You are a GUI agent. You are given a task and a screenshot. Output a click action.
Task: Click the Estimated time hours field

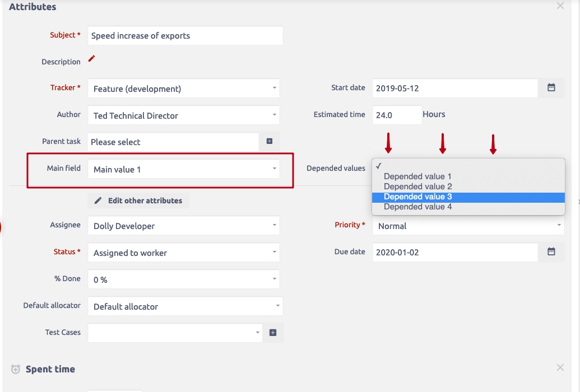point(396,115)
